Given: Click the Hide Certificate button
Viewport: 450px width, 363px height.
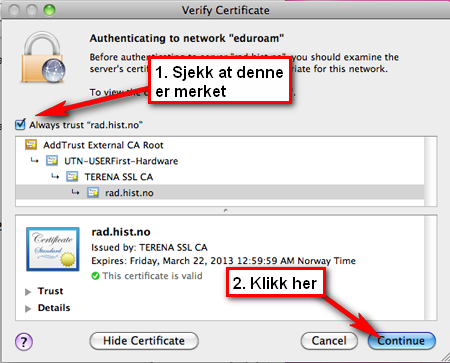Looking at the screenshot, I should [144, 341].
